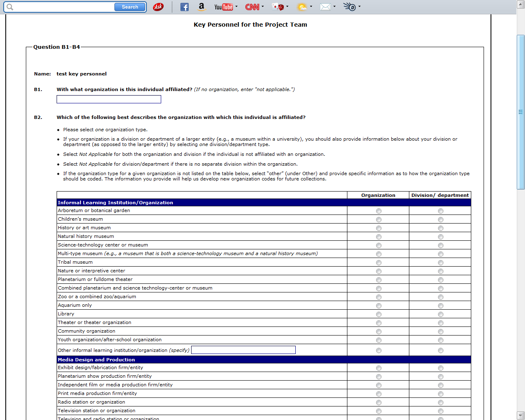Select Division/department for Radio station or organization
The image size is (525, 420).
(x=441, y=402)
